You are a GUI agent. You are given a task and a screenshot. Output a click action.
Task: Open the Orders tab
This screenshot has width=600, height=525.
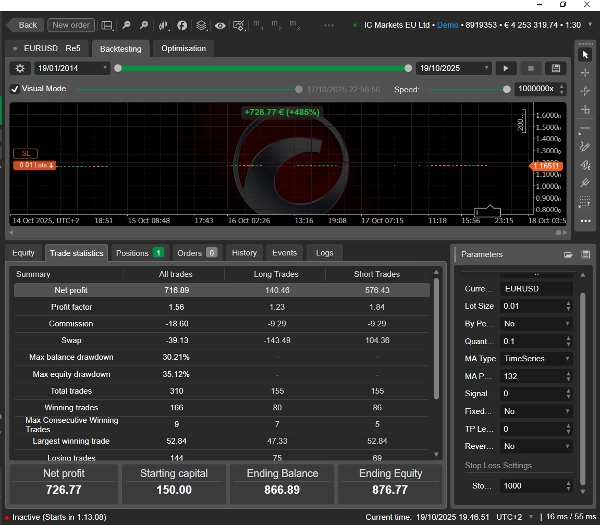point(197,253)
